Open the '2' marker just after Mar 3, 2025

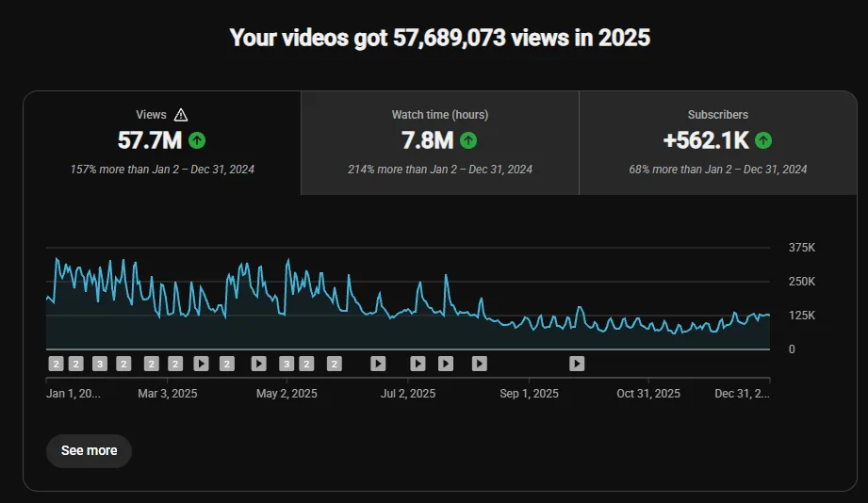(x=175, y=364)
